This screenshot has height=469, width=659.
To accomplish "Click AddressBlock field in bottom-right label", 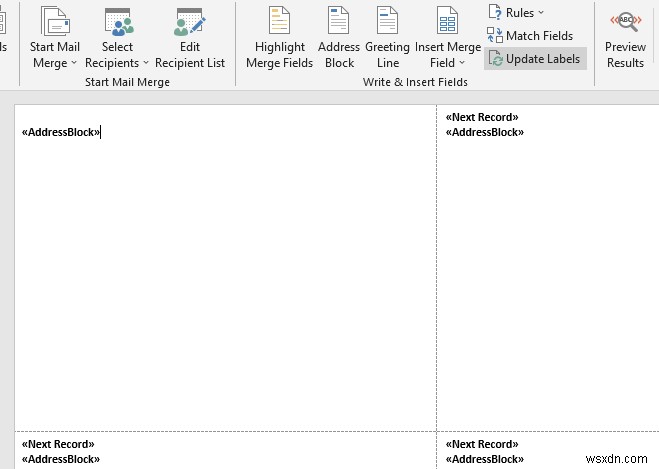I will click(485, 459).
